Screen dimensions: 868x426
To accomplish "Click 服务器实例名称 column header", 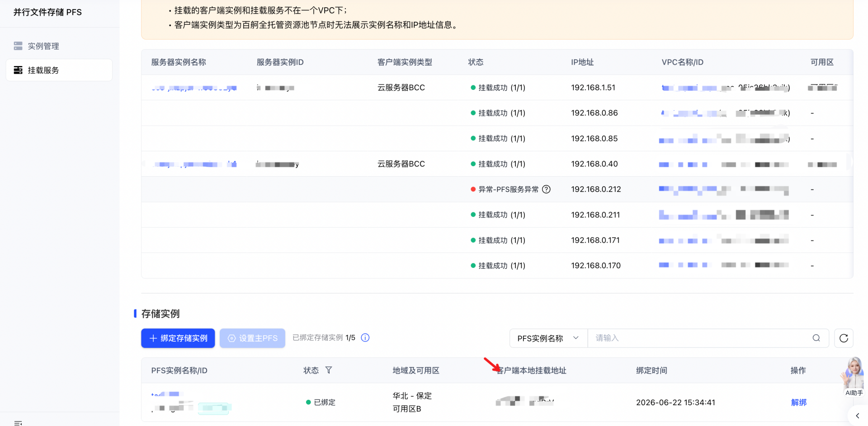I will click(x=179, y=62).
